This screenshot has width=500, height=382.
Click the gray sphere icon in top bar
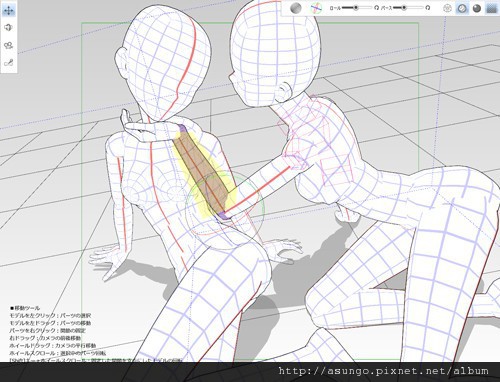coord(296,8)
